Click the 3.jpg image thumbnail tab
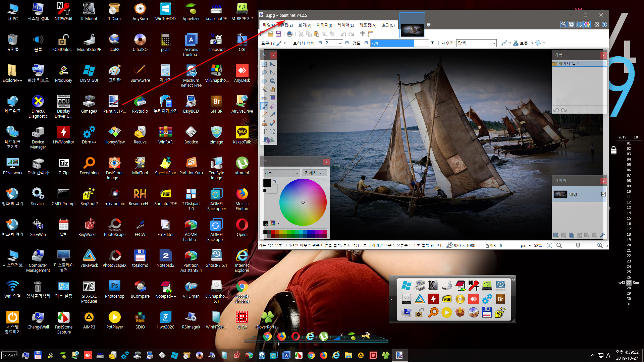Screen dimensions: 644x362 click(412, 25)
